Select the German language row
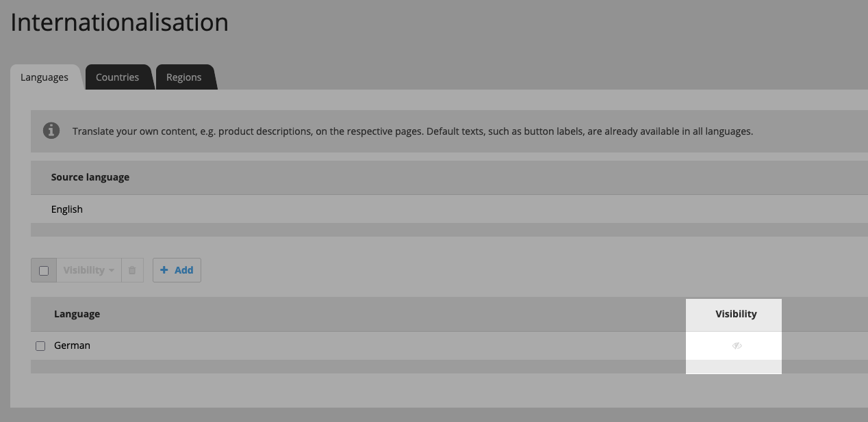Screen dimensions: 868x422 tap(72, 345)
